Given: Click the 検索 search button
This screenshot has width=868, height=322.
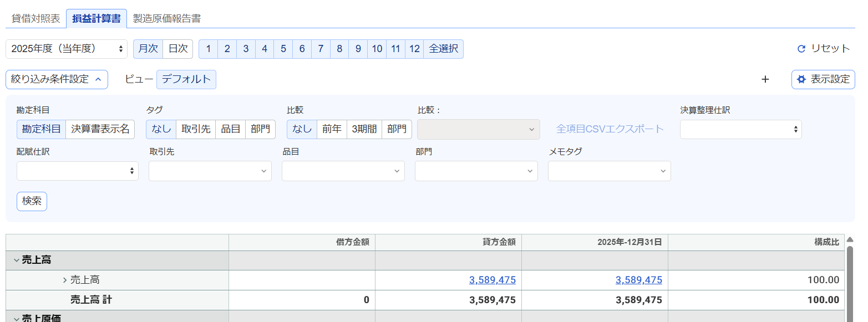Looking at the screenshot, I should 32,201.
